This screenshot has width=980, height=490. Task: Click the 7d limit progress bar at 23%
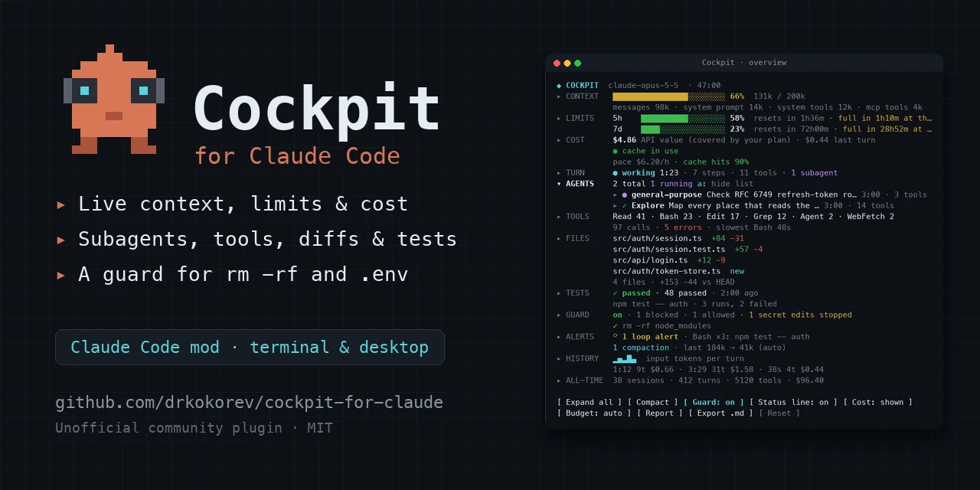click(x=683, y=129)
